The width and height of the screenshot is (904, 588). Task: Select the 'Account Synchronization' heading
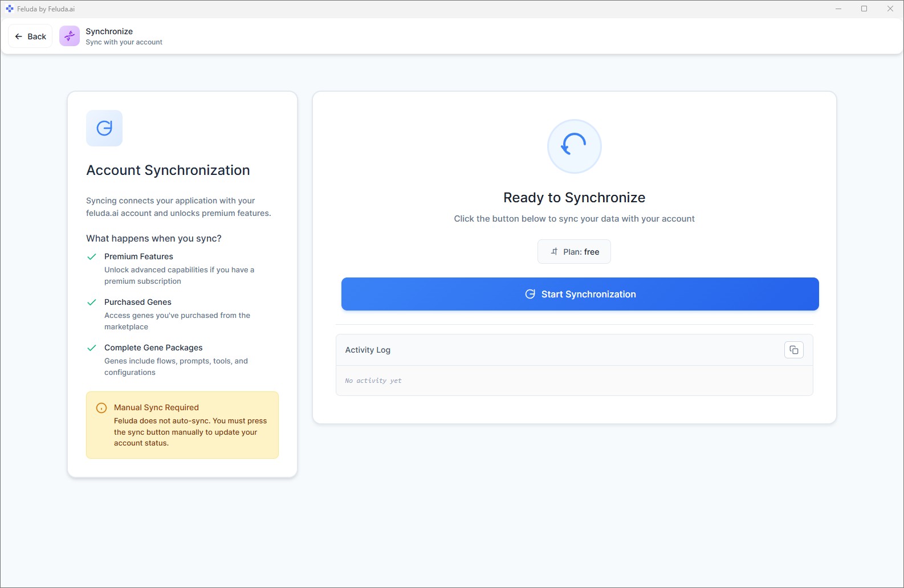(168, 170)
